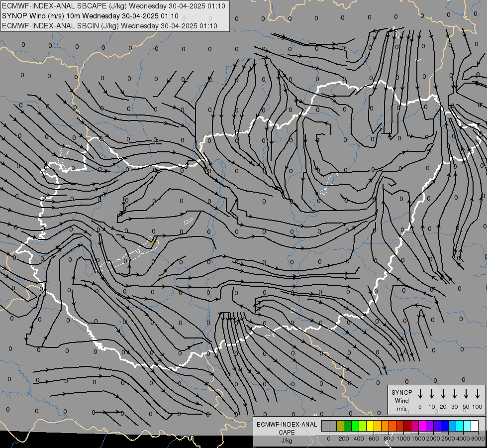Click the ECMWF-INDEX-ANAL SBCAPE title line
Image resolution: width=487 pixels, height=448 pixels.
[x=113, y=6]
